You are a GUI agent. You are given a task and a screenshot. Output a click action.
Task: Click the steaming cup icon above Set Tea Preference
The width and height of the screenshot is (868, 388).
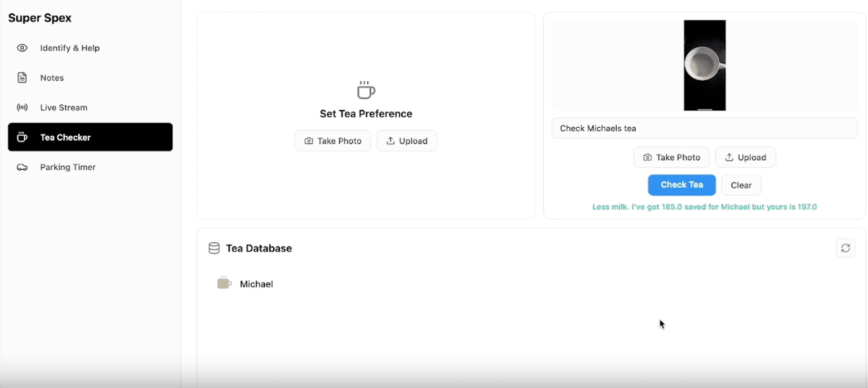click(x=366, y=90)
